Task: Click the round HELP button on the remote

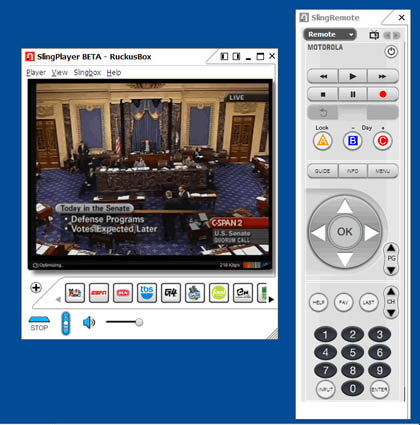Action: click(x=318, y=302)
